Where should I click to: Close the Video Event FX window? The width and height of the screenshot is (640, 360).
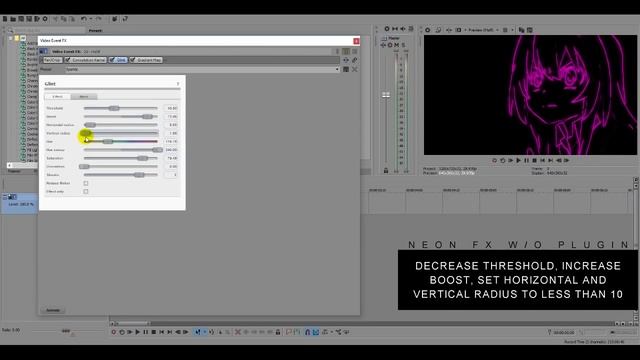[x=356, y=41]
